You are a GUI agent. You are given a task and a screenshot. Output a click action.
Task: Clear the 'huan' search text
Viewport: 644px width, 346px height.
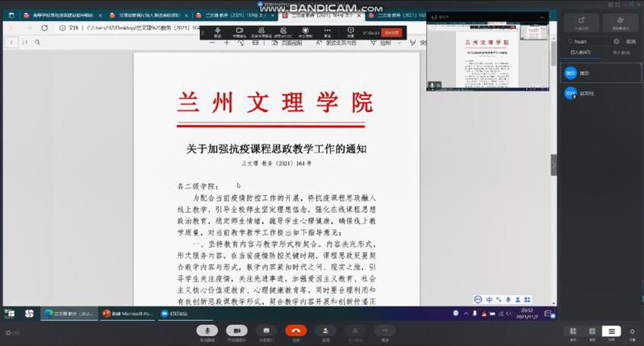click(x=617, y=41)
